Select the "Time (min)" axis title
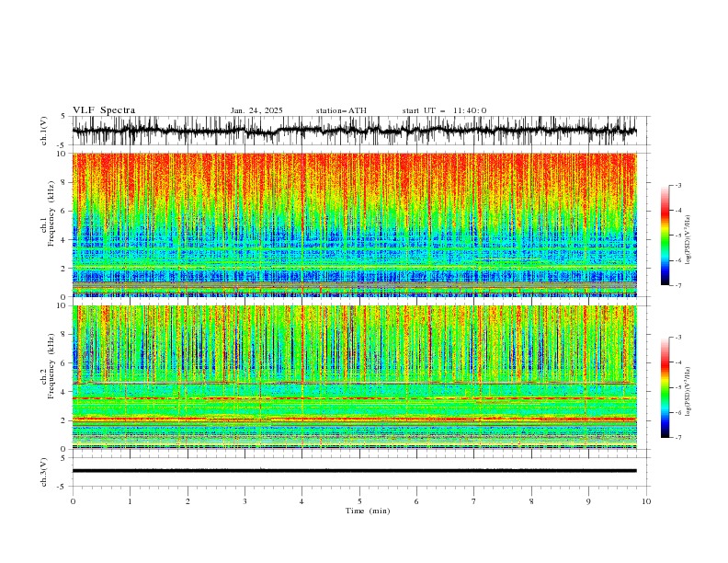Viewport: 728px width, 563px height. pyautogui.click(x=368, y=511)
